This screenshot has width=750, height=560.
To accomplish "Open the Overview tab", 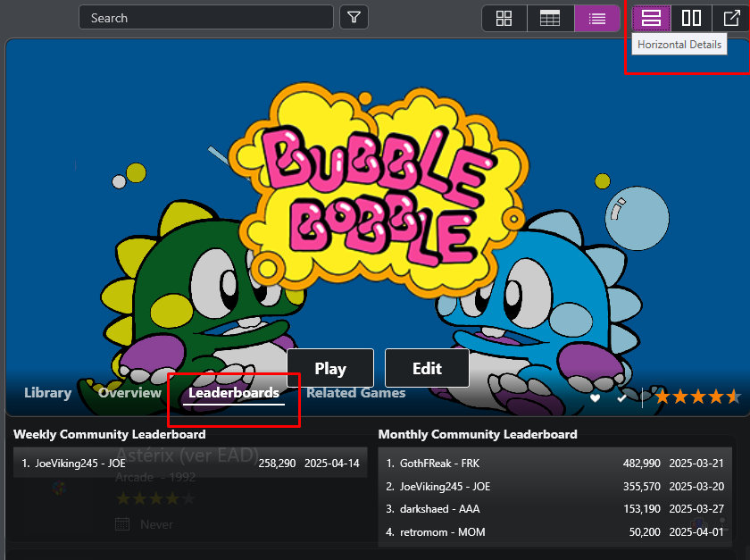I will (x=129, y=393).
